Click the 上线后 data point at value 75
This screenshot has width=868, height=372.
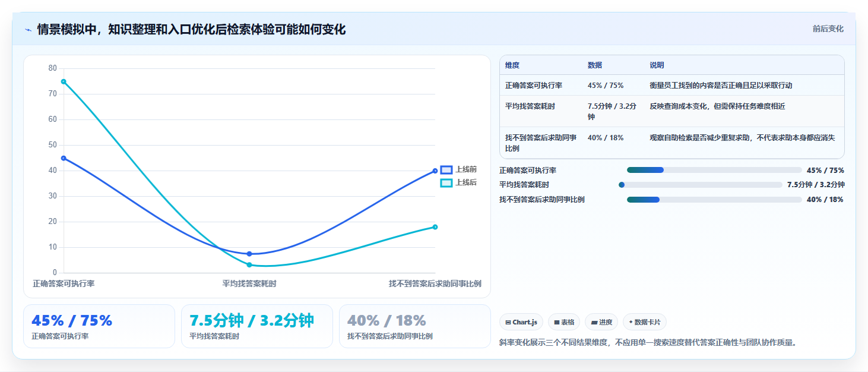pos(64,81)
